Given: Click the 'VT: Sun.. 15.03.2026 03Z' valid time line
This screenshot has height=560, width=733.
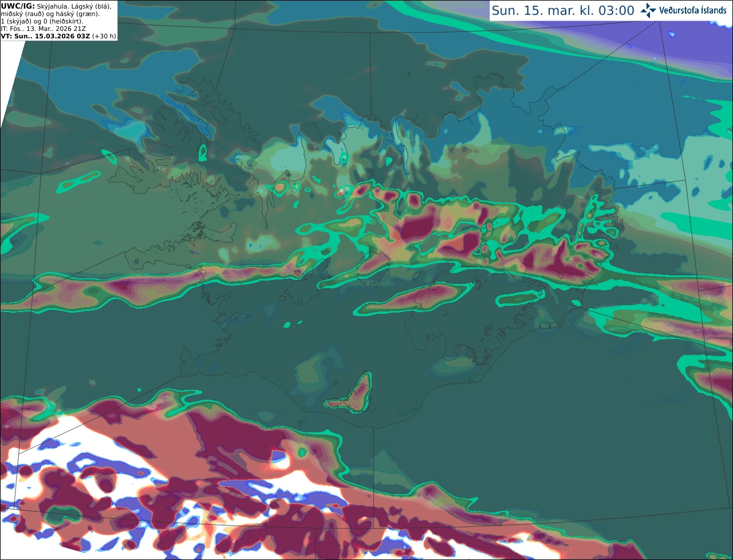Looking at the screenshot, I should (x=45, y=36).
